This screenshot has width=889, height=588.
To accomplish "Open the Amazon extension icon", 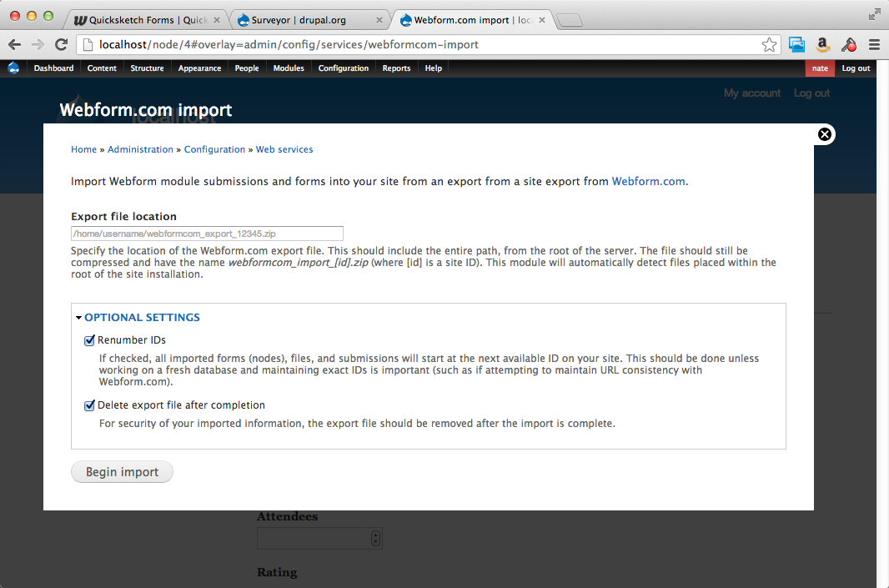I will pyautogui.click(x=822, y=44).
